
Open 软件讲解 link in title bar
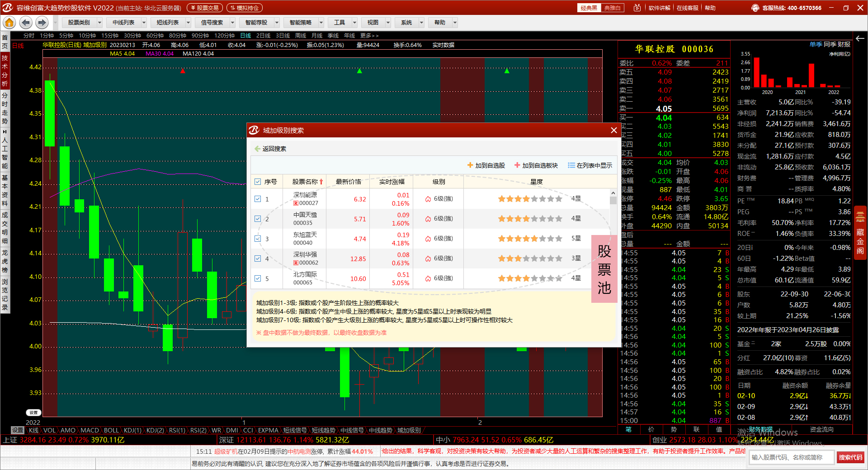click(660, 8)
